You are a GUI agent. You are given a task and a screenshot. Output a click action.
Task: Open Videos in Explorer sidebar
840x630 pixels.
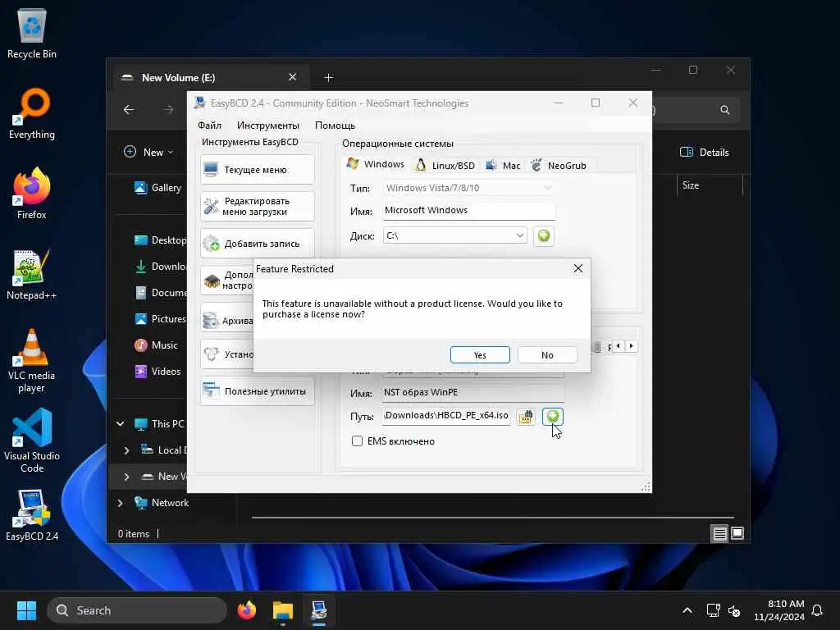click(157, 372)
